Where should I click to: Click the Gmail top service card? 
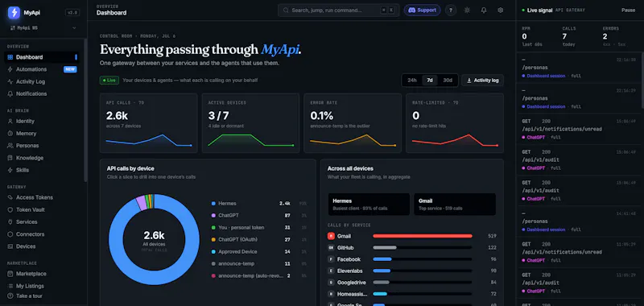(455, 205)
